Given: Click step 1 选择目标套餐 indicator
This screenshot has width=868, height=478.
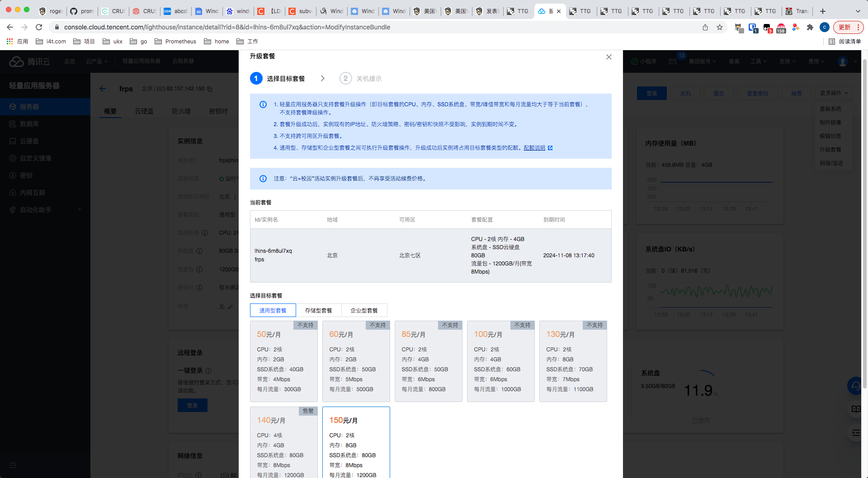Looking at the screenshot, I should pos(278,79).
